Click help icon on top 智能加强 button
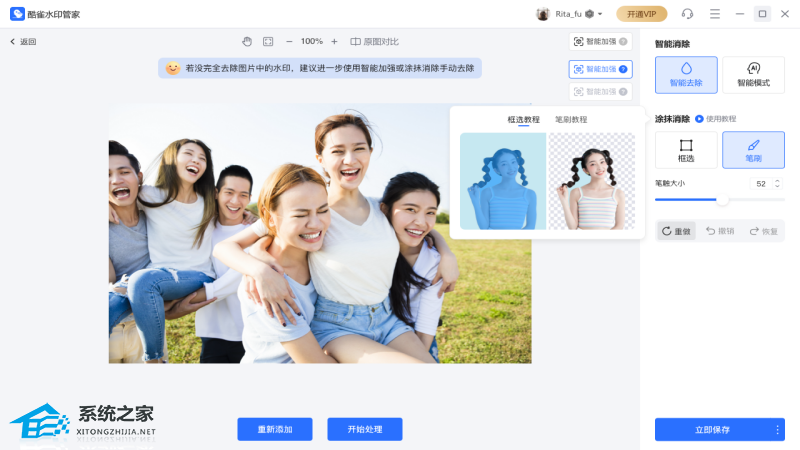This screenshot has width=800, height=450. point(623,42)
